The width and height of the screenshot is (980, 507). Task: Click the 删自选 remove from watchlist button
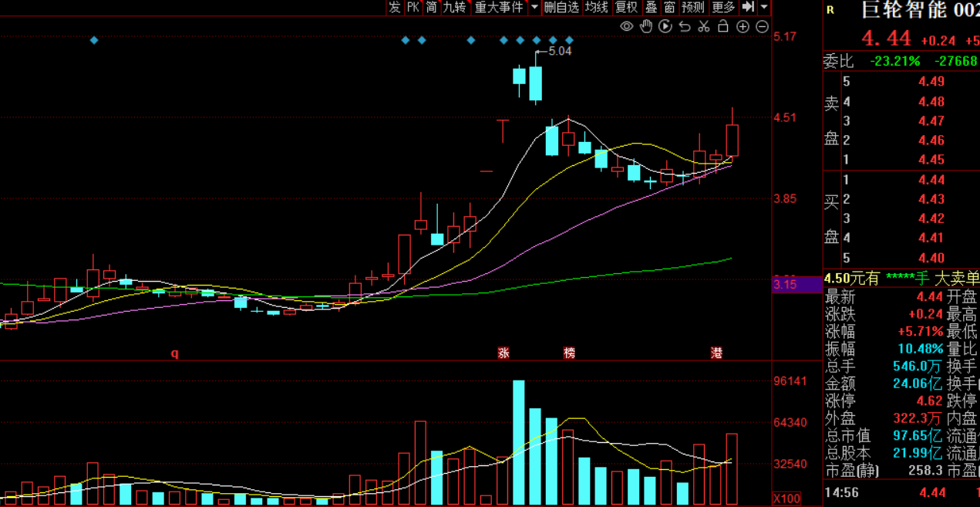click(x=561, y=7)
